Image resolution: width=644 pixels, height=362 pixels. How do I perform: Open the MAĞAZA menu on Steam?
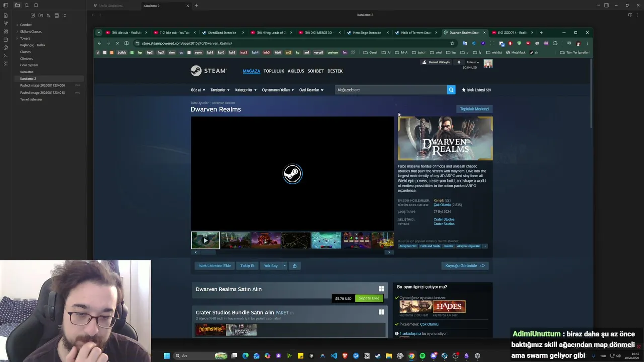click(x=251, y=71)
